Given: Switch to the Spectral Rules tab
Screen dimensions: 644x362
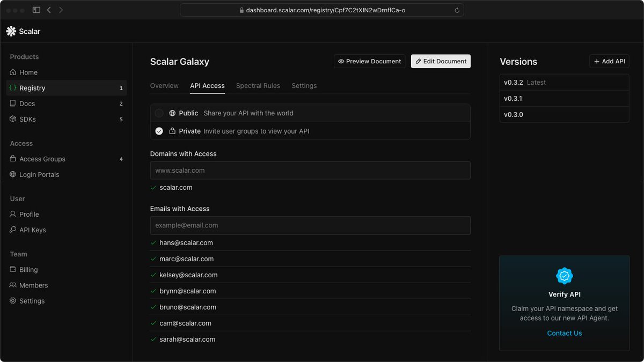Looking at the screenshot, I should click(x=258, y=86).
